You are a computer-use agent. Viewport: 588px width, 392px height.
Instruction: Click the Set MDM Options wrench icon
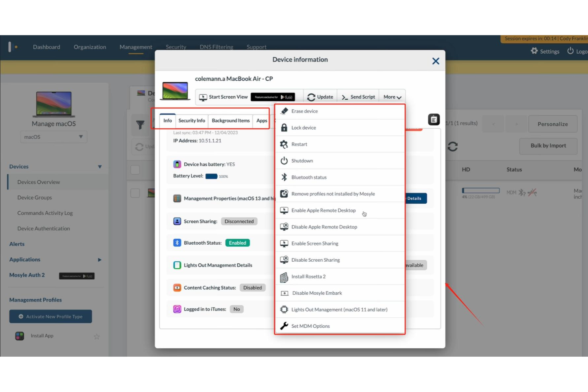click(x=284, y=326)
